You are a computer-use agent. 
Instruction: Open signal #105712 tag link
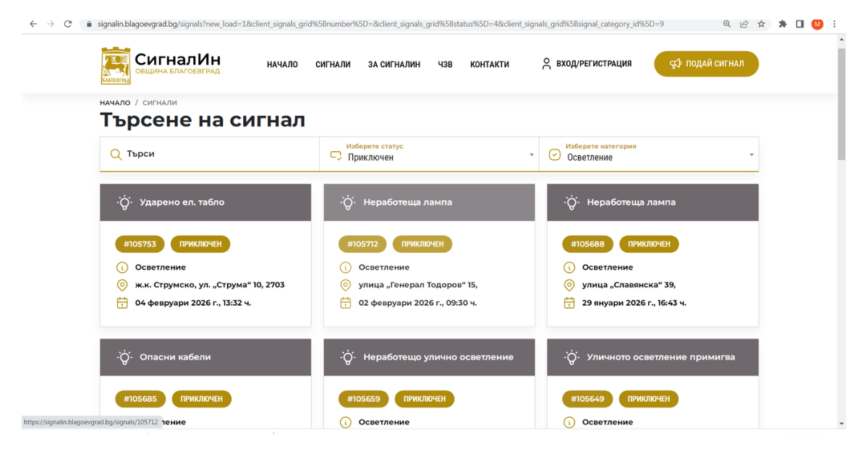[362, 244]
